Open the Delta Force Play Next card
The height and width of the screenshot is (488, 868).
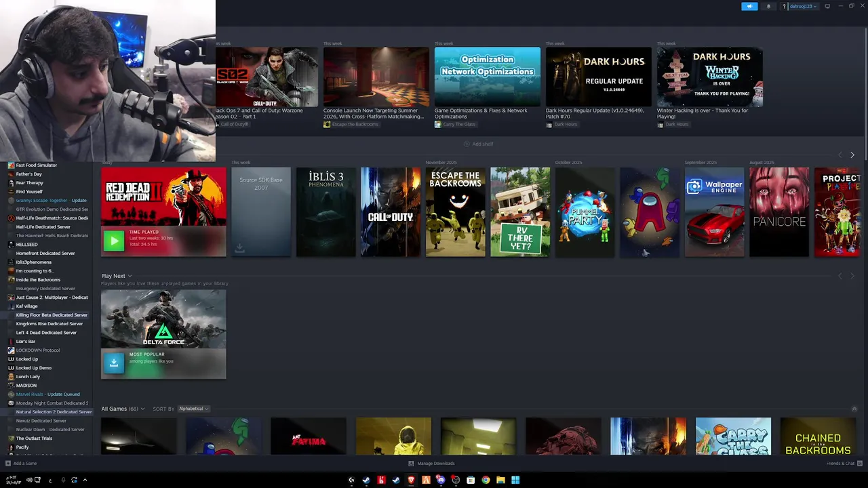(x=163, y=334)
